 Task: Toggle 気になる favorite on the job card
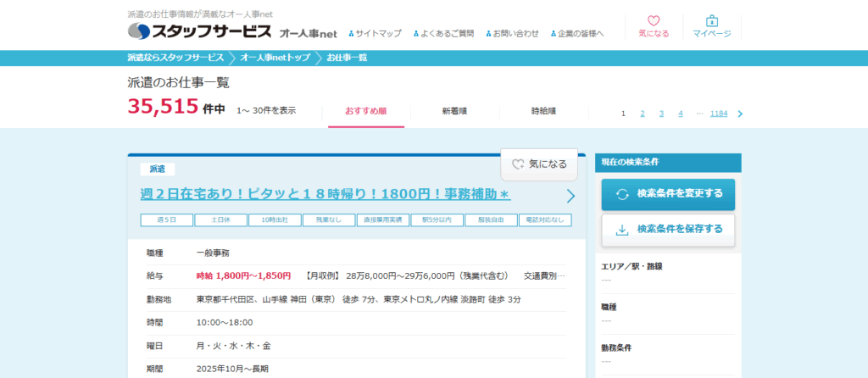(538, 164)
